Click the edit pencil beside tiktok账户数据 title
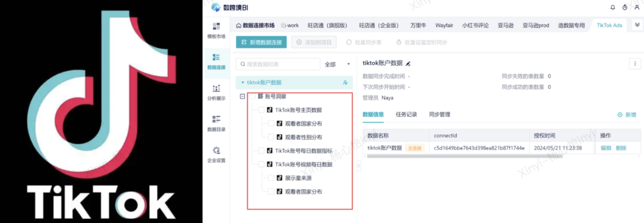Image resolution: width=644 pixels, height=223 pixels. pyautogui.click(x=408, y=64)
